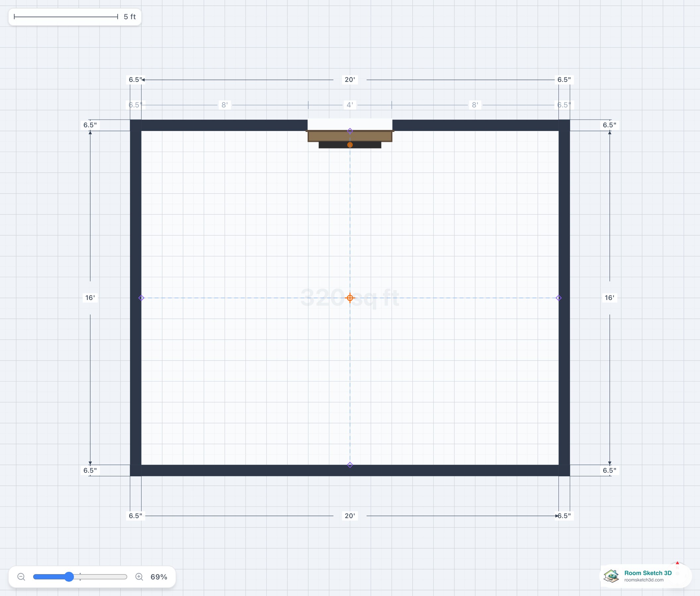700x596 pixels.
Task: Click the 6.5" label at left of bottom 20' line
Action: point(136,515)
